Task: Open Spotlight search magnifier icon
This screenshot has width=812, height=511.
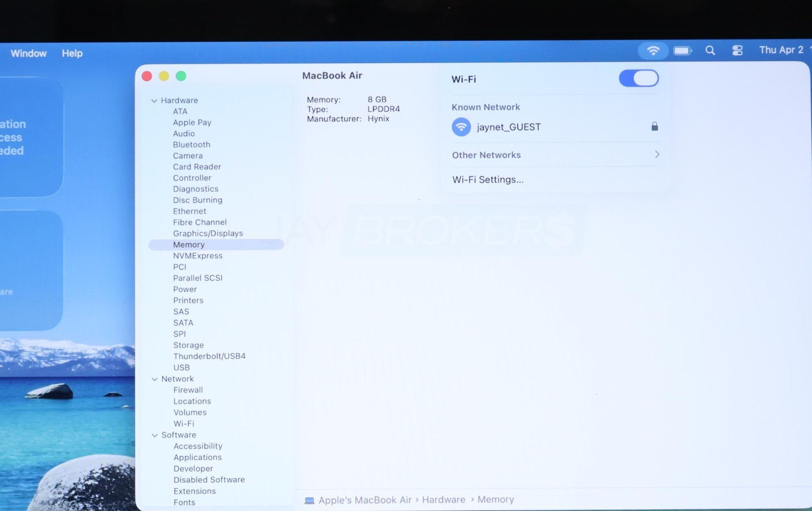Action: 710,51
